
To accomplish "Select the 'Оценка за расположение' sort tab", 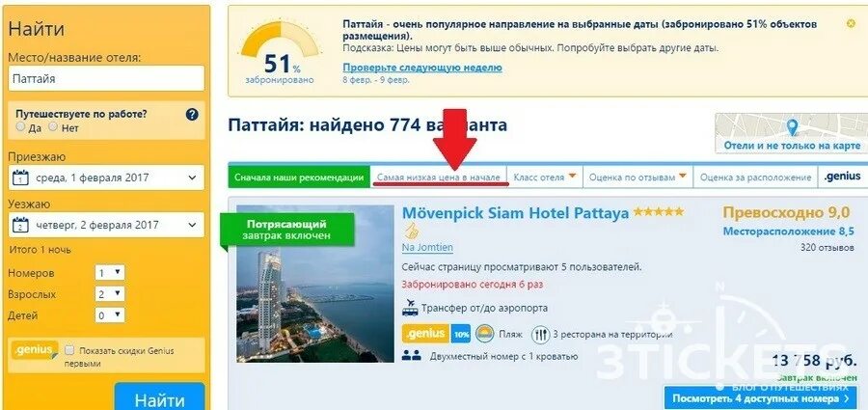I will tap(755, 178).
